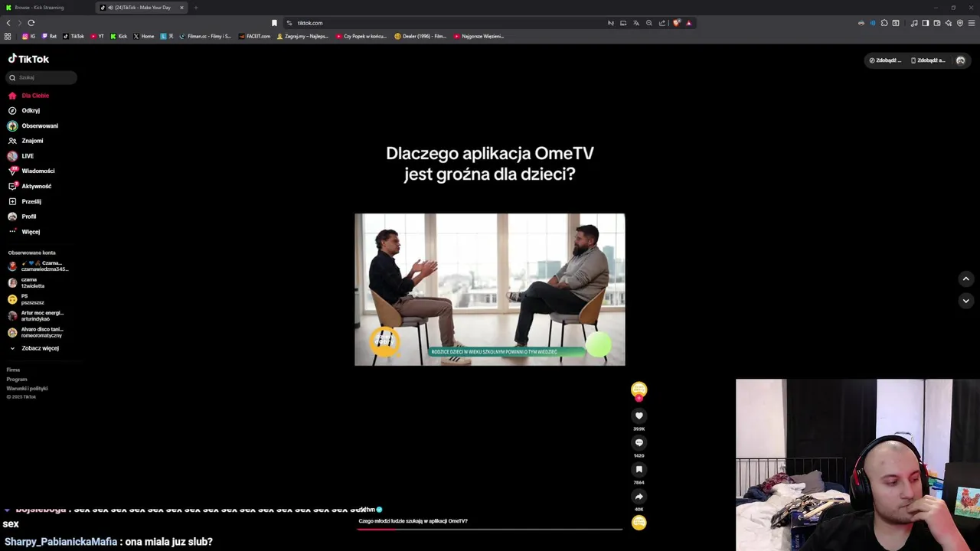The image size is (980, 551).
Task: Go to the previous video arrow
Action: (x=965, y=279)
